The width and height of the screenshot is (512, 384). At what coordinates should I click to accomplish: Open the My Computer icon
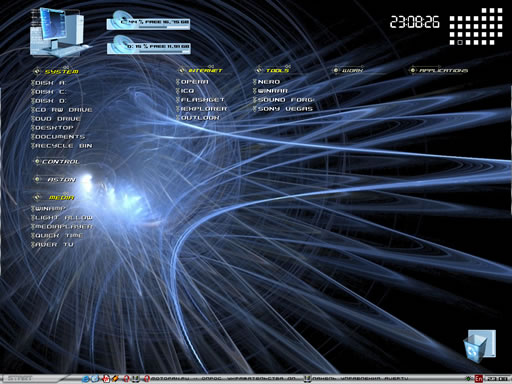pyautogui.click(x=58, y=32)
